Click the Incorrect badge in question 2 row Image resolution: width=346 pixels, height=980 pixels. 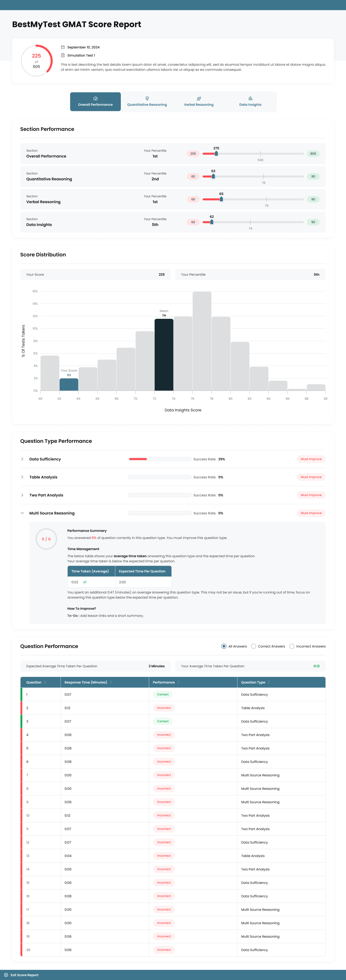point(164,708)
